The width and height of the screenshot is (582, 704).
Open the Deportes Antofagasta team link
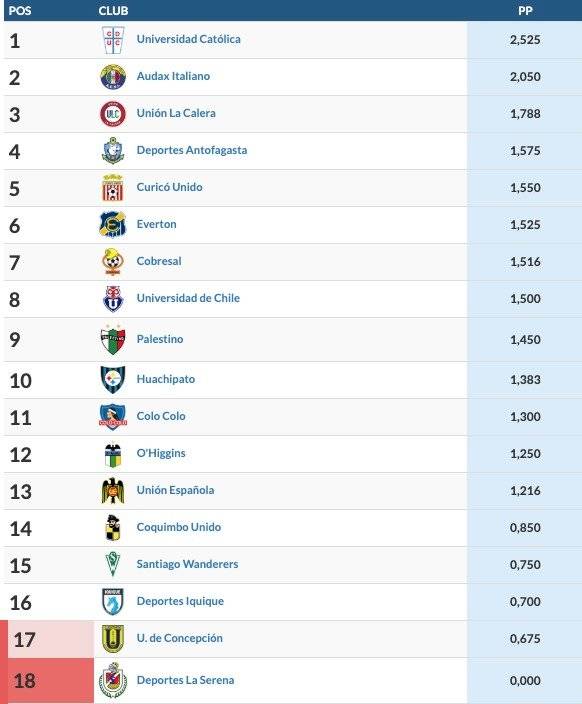click(x=192, y=150)
